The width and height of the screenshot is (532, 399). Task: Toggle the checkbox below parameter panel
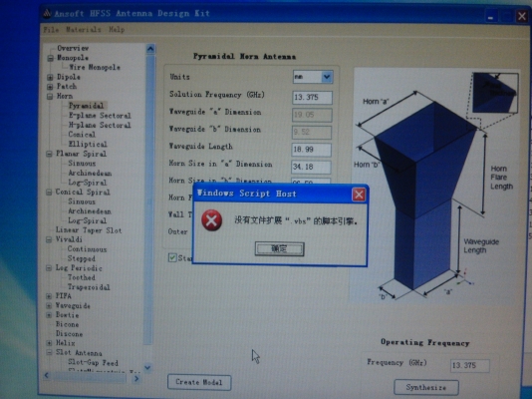(172, 257)
